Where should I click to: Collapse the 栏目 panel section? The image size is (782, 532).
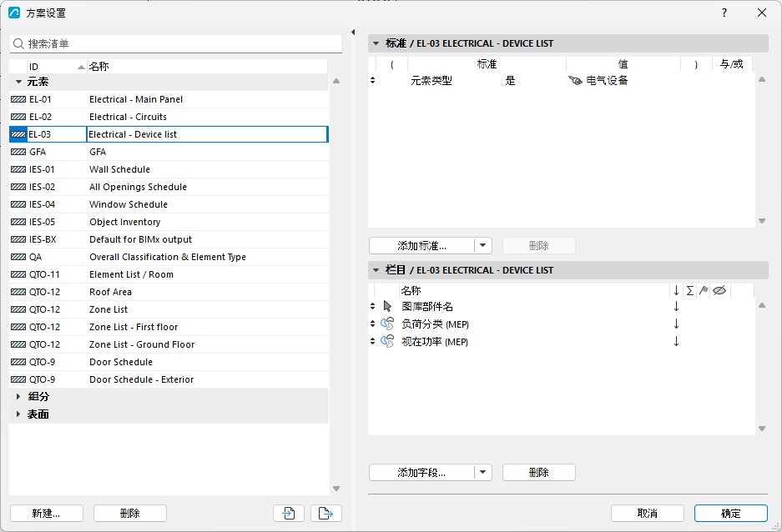pyautogui.click(x=376, y=270)
